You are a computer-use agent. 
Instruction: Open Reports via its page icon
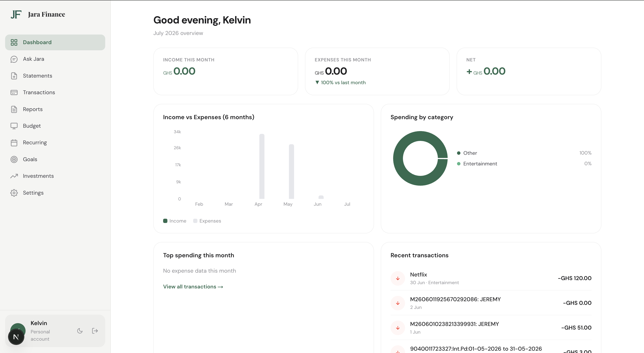pos(14,109)
